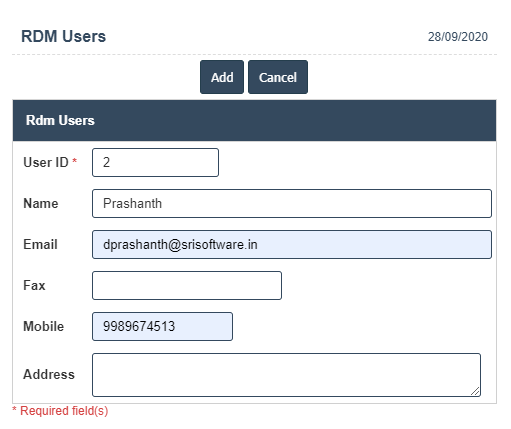Click the Fax label
Screen dimensions: 511x429
pyautogui.click(x=34, y=285)
